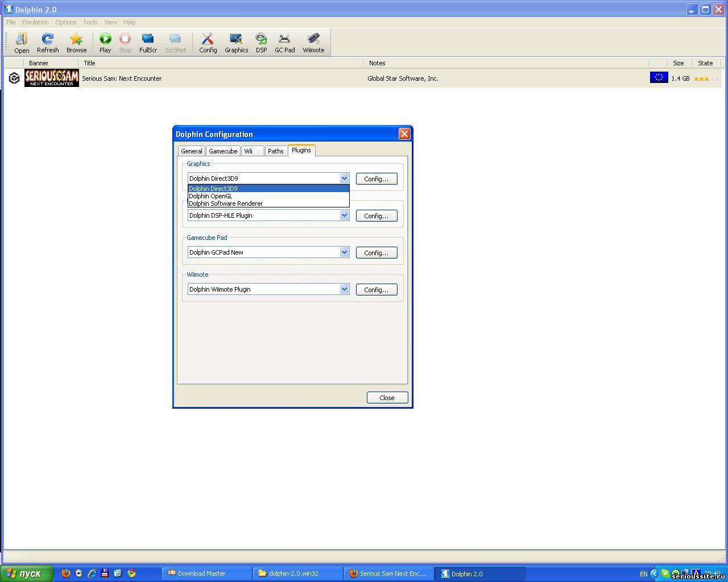This screenshot has width=728, height=582.
Task: Open the View menu
Action: coord(110,22)
